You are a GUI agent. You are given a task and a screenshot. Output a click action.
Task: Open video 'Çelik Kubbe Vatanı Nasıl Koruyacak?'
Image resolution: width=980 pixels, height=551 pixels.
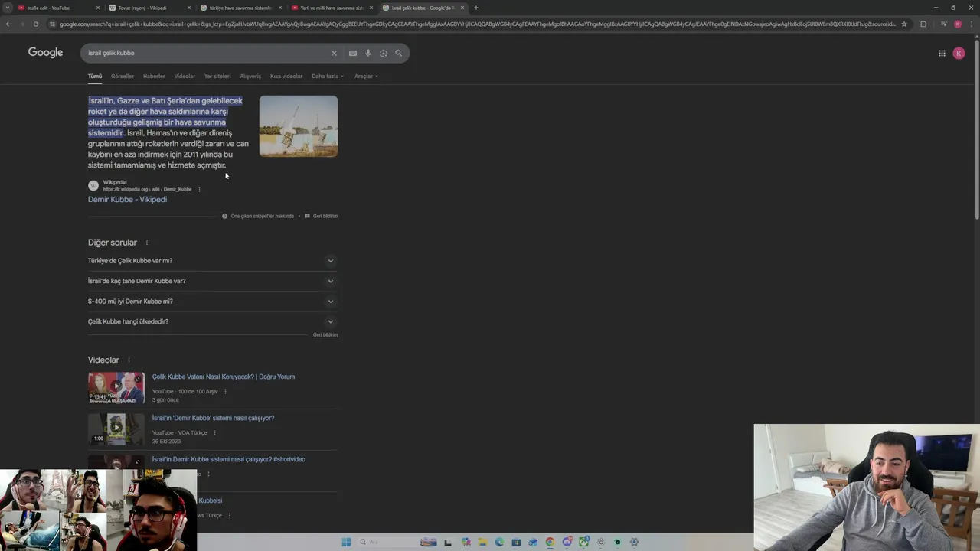[224, 377]
